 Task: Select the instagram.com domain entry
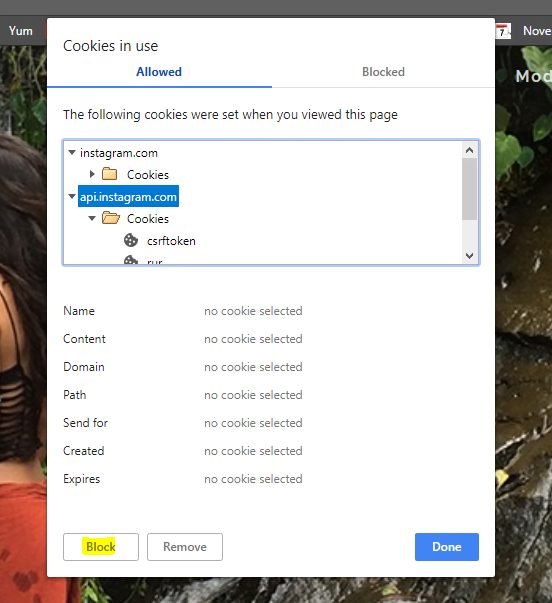[119, 153]
